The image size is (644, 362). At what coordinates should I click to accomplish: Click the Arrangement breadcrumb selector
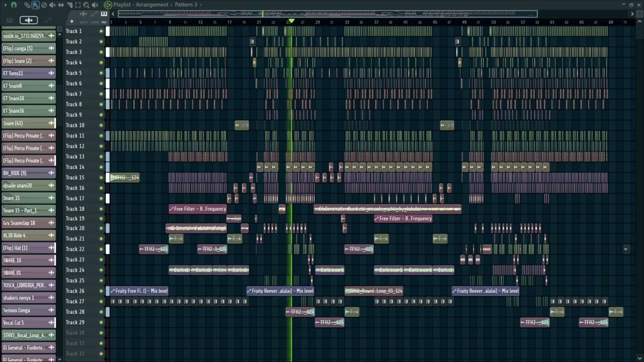[x=153, y=5]
